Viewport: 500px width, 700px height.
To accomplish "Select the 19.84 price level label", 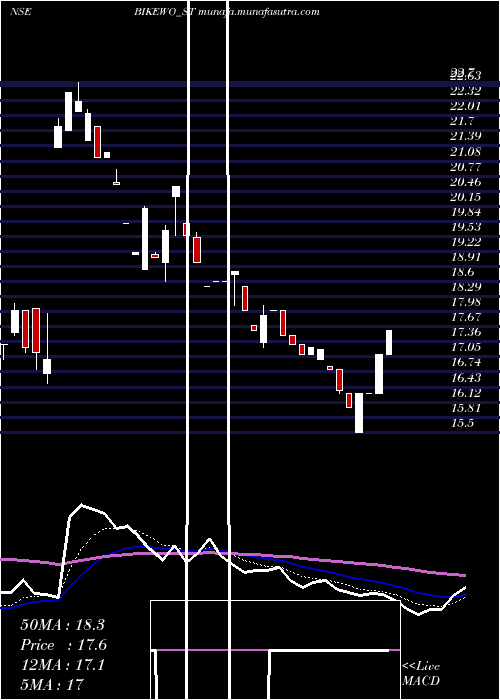I will click(x=466, y=212).
